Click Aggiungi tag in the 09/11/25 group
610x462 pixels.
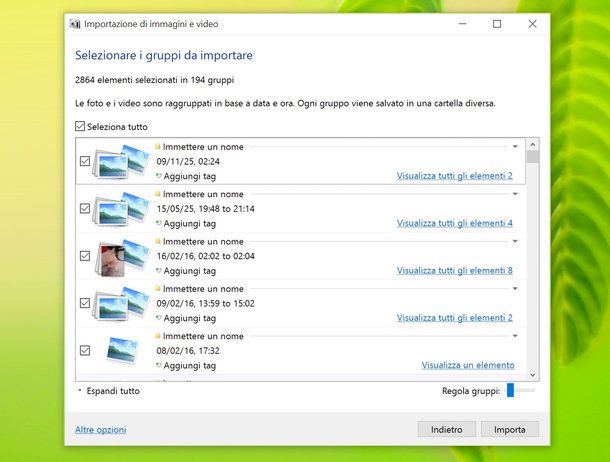click(189, 176)
